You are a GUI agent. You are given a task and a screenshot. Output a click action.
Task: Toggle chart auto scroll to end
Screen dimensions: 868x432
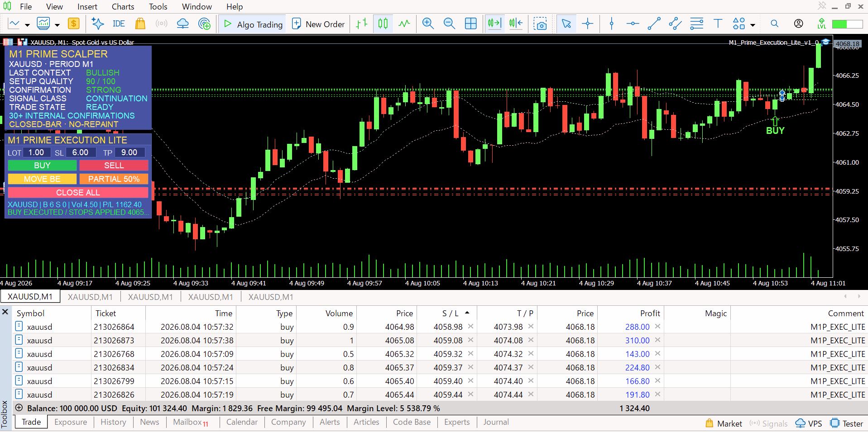pyautogui.click(x=494, y=24)
